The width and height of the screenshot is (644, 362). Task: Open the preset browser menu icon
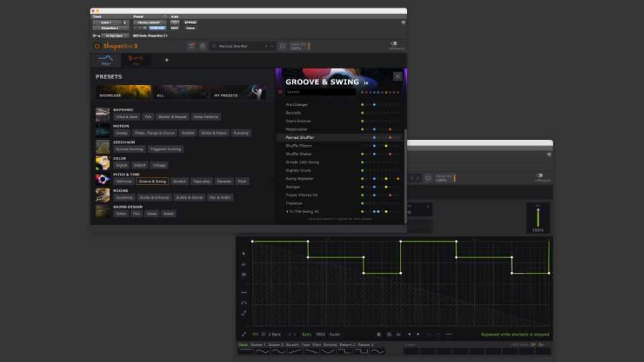[191, 46]
